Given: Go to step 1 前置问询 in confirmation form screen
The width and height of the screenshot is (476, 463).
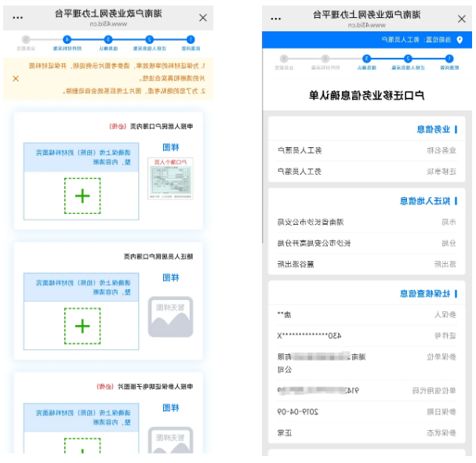Looking at the screenshot, I should [x=449, y=62].
